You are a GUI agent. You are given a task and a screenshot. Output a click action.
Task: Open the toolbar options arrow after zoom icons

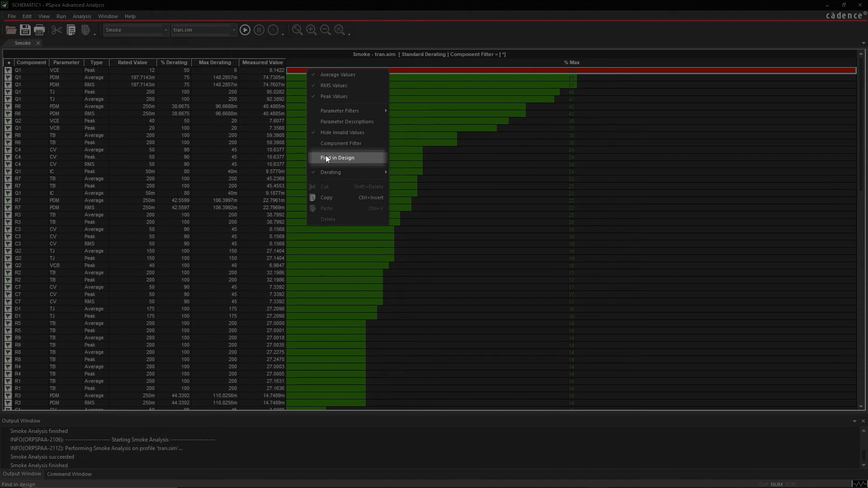pos(349,33)
